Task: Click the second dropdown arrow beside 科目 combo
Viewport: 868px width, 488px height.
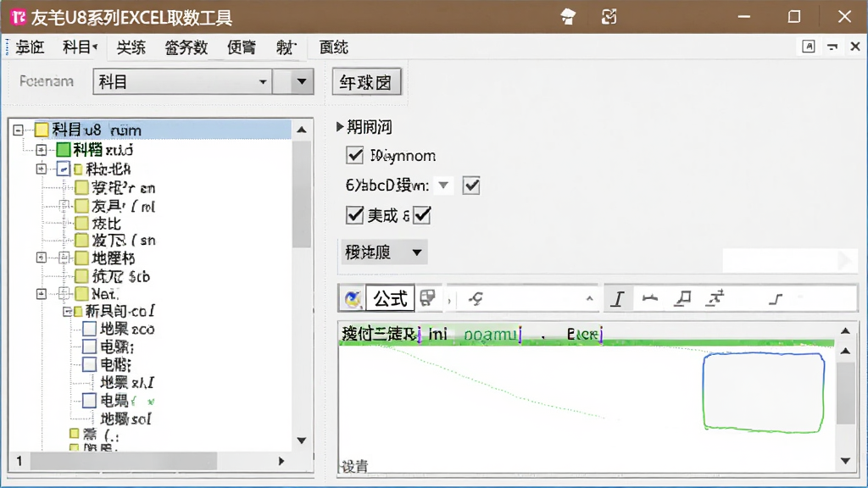Action: click(x=301, y=82)
